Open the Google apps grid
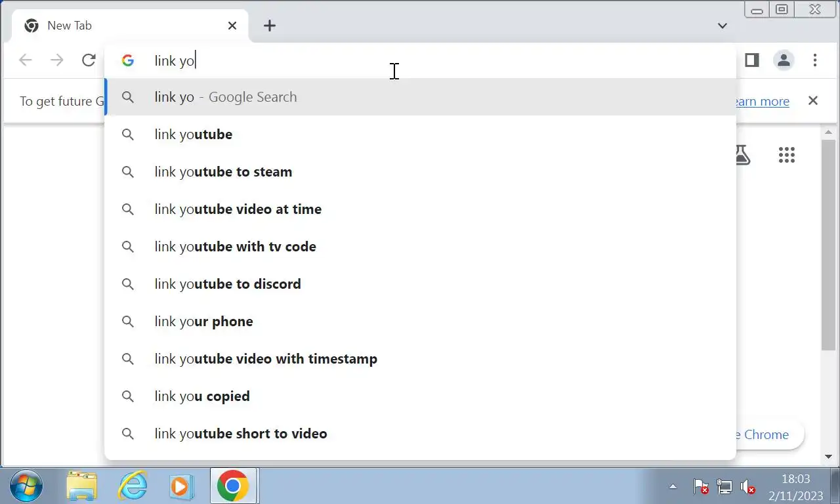The image size is (840, 504). pyautogui.click(x=787, y=155)
